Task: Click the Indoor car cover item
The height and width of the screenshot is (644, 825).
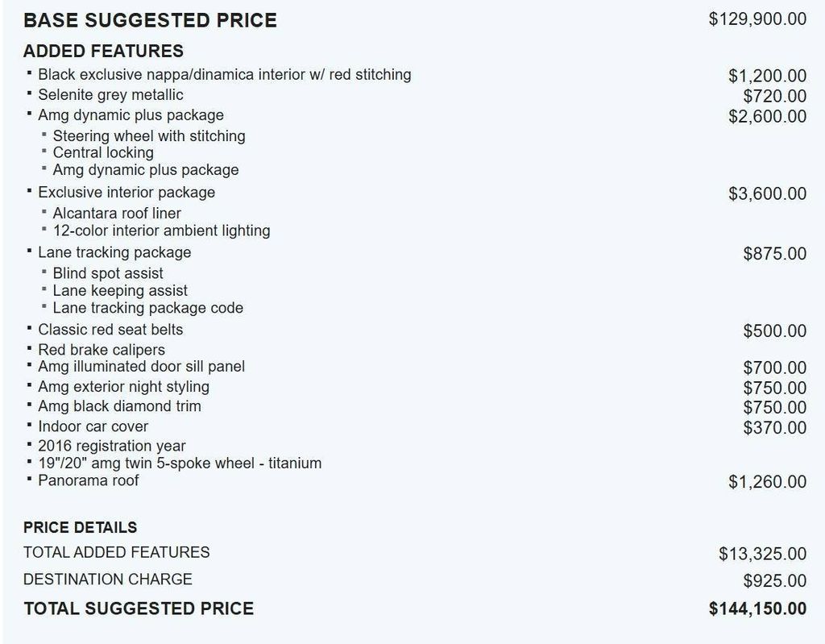Action: pos(93,426)
